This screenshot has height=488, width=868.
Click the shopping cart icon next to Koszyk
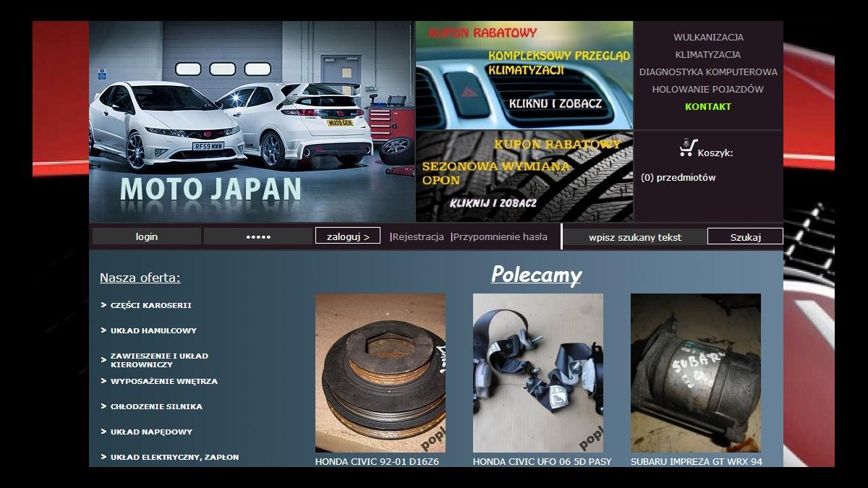pyautogui.click(x=688, y=148)
